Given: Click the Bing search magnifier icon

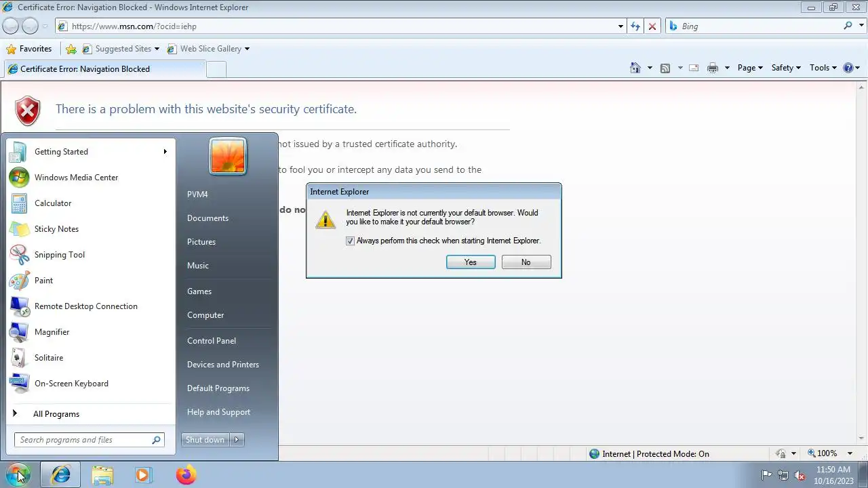Looking at the screenshot, I should click(x=848, y=26).
